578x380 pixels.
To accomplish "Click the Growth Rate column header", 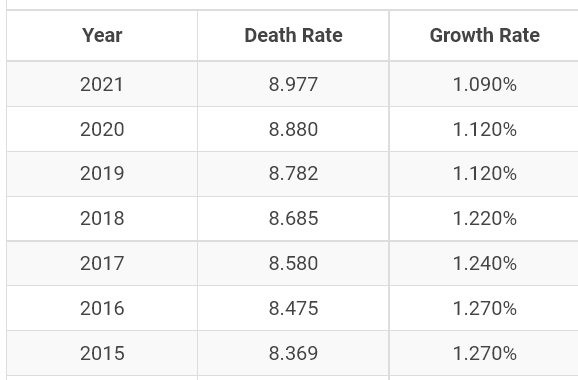I will (484, 35).
